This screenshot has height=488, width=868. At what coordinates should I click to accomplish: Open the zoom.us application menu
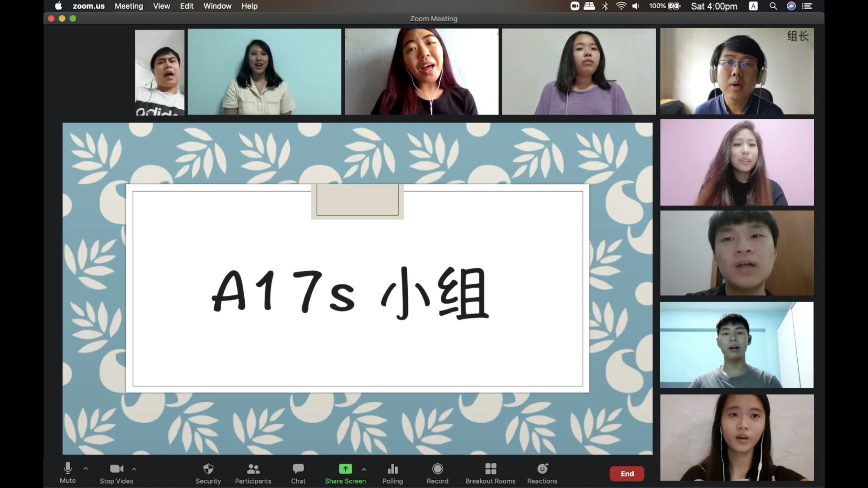(88, 6)
